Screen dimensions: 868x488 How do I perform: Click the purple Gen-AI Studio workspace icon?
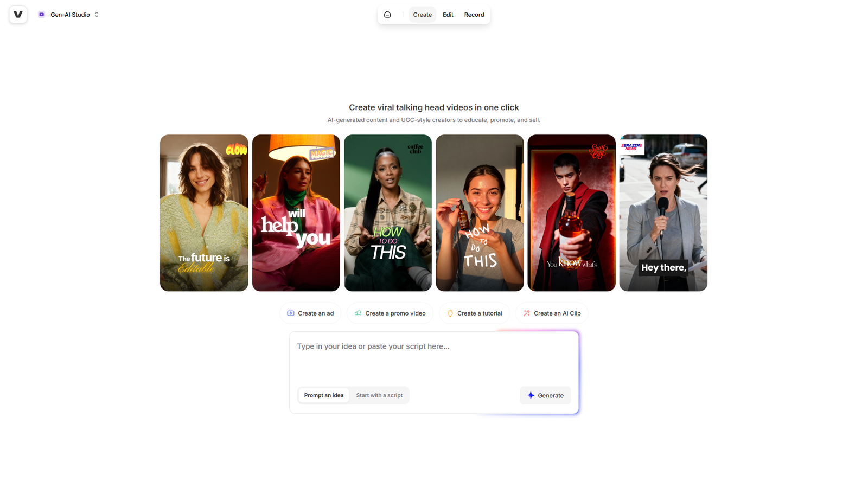[42, 15]
